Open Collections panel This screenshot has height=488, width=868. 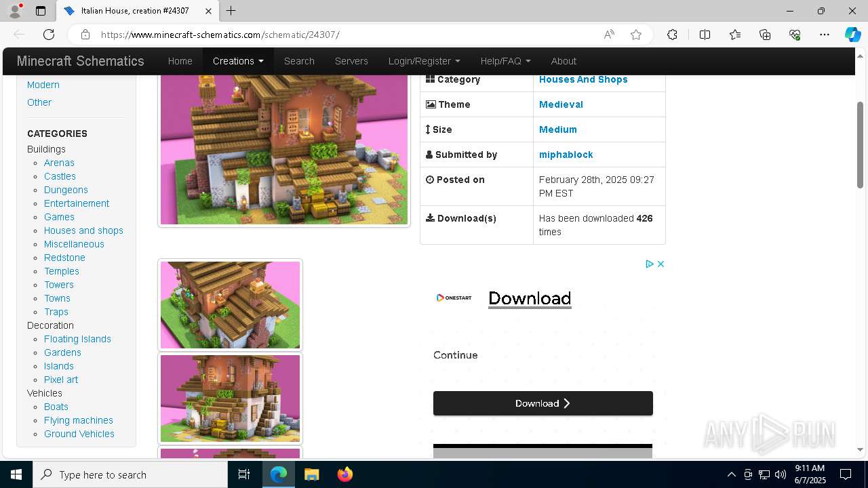[x=765, y=35]
